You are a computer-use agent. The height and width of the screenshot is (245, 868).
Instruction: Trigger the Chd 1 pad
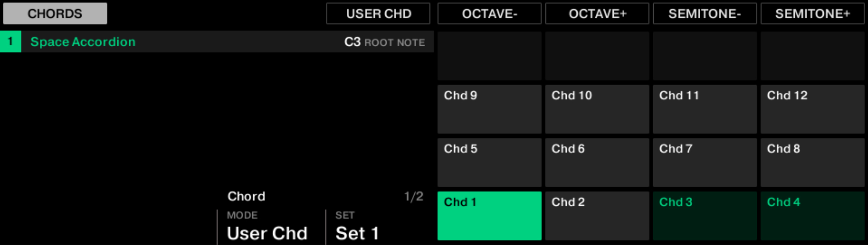[x=489, y=216]
